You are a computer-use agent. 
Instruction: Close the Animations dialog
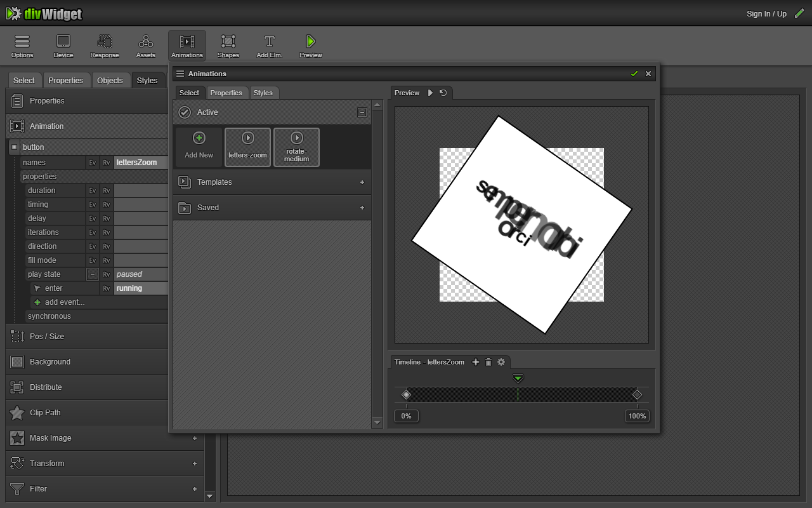(648, 74)
